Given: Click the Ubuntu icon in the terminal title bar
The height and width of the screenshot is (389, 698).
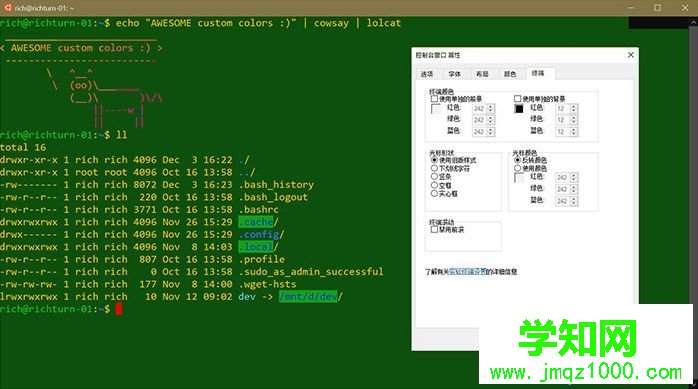Looking at the screenshot, I should [8, 8].
